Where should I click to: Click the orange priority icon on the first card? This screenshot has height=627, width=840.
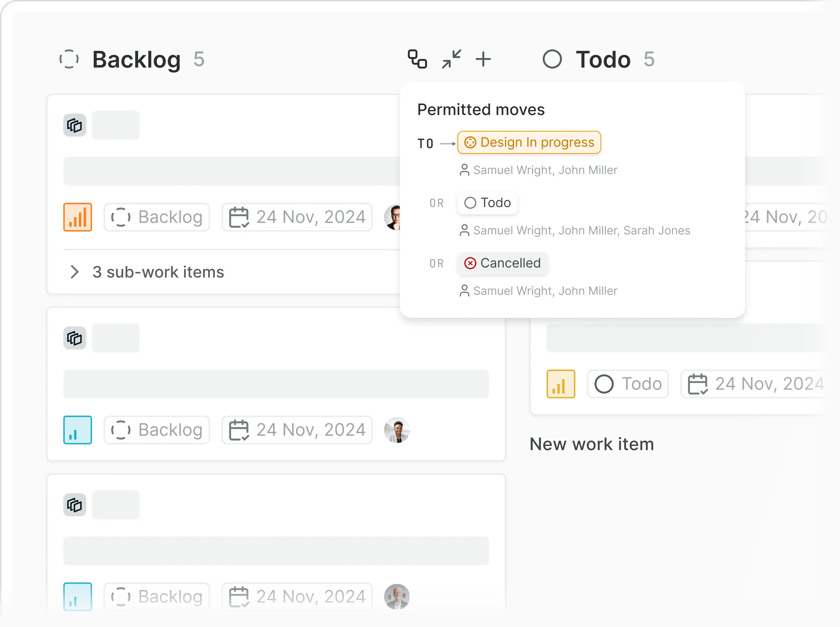77,217
